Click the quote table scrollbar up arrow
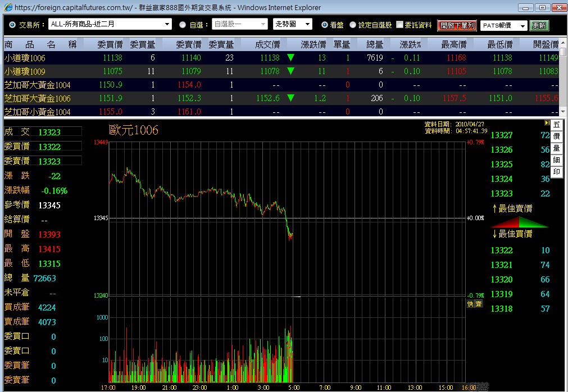The width and height of the screenshot is (568, 392). coord(563,43)
